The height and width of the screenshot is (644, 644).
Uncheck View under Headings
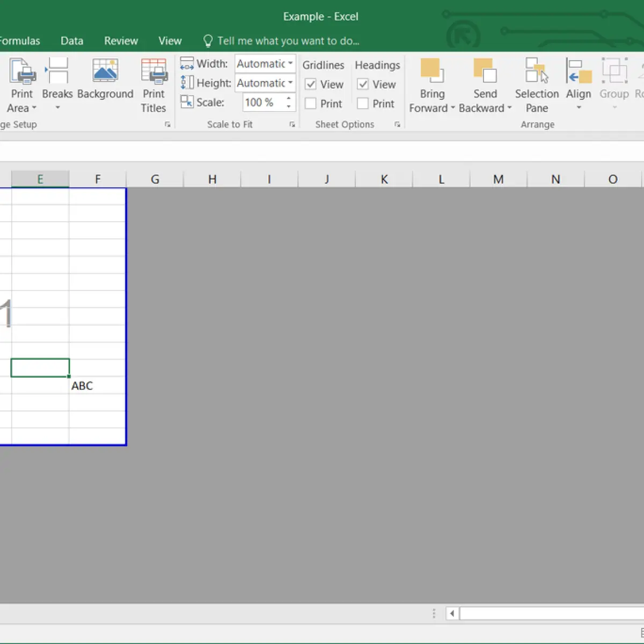(x=363, y=84)
